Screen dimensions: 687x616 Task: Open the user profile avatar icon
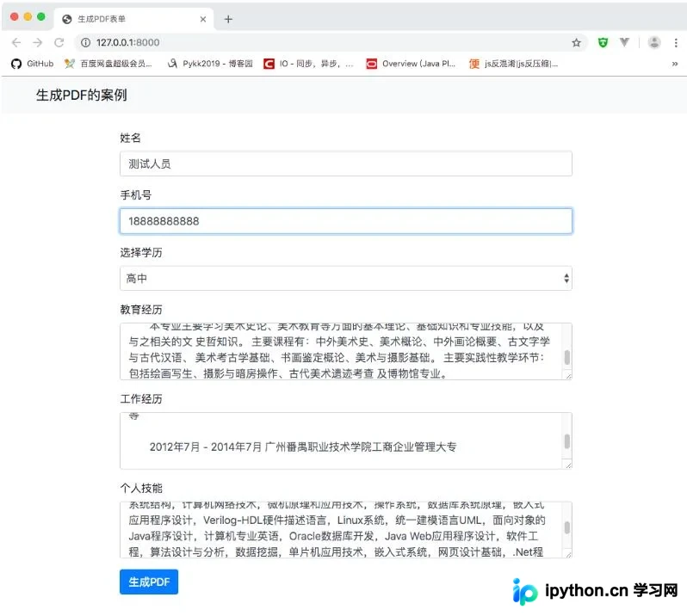654,42
